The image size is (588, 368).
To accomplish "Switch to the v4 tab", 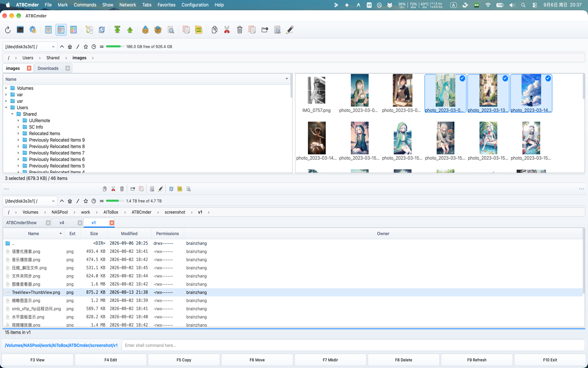I will pos(62,223).
